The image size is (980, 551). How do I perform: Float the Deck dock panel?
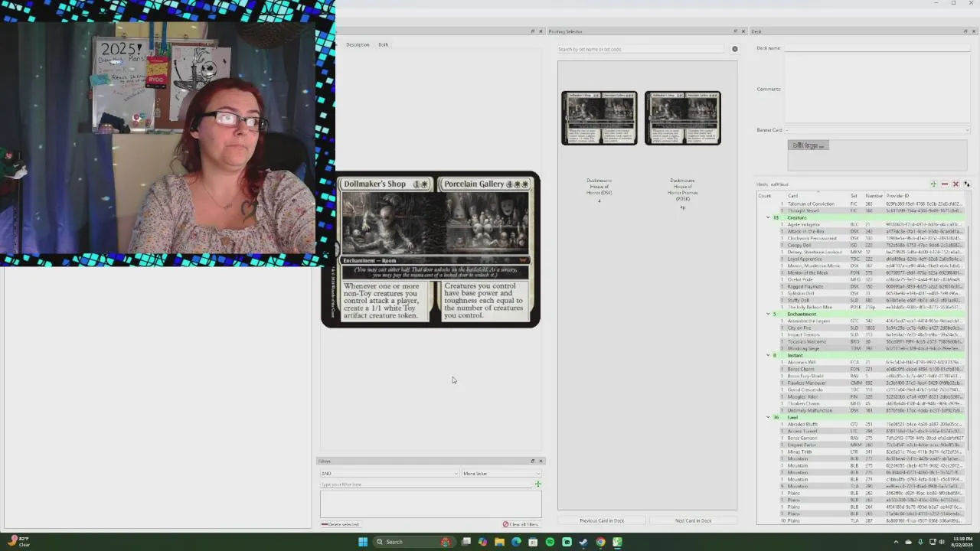(965, 31)
